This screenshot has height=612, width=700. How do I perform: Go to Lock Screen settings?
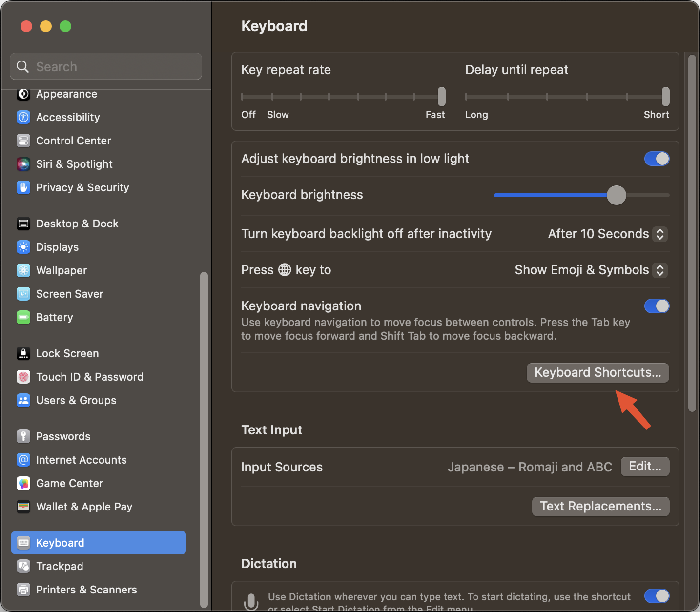pos(67,353)
